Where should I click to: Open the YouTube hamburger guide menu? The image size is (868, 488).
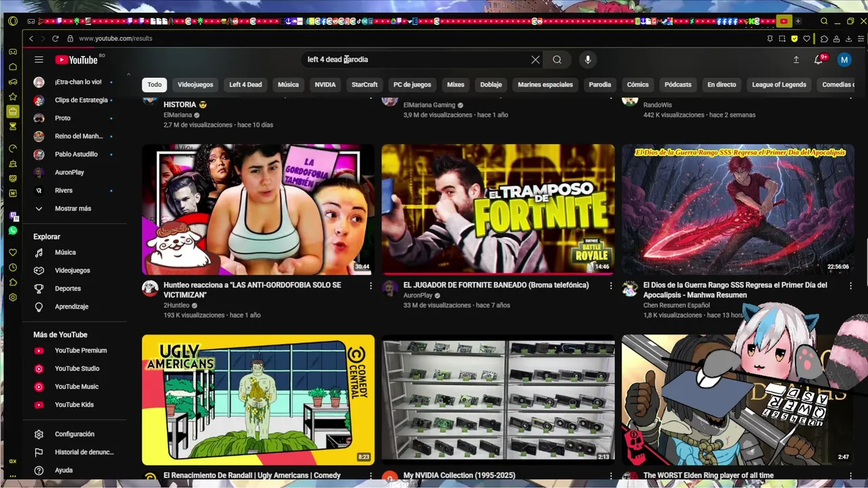click(x=39, y=60)
